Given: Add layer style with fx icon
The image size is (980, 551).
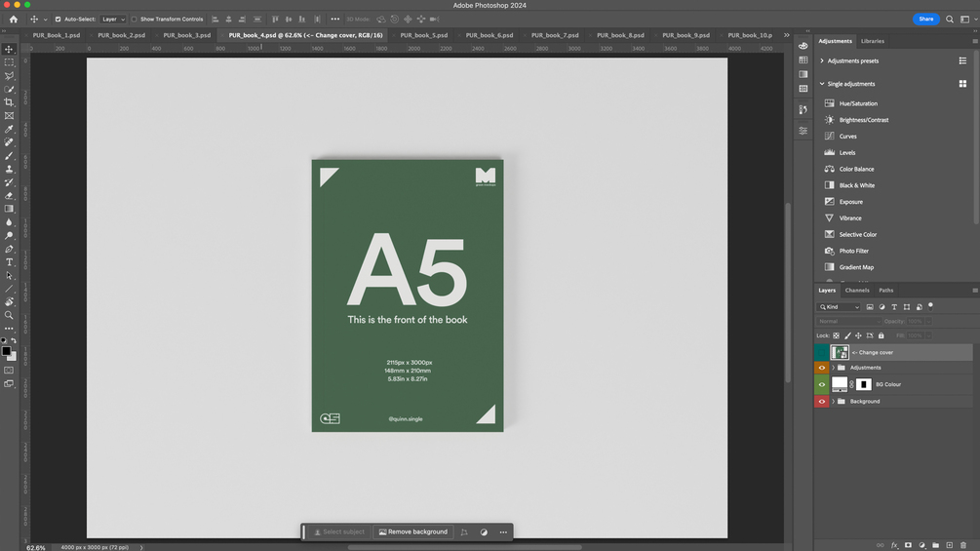Looking at the screenshot, I should coord(894,545).
